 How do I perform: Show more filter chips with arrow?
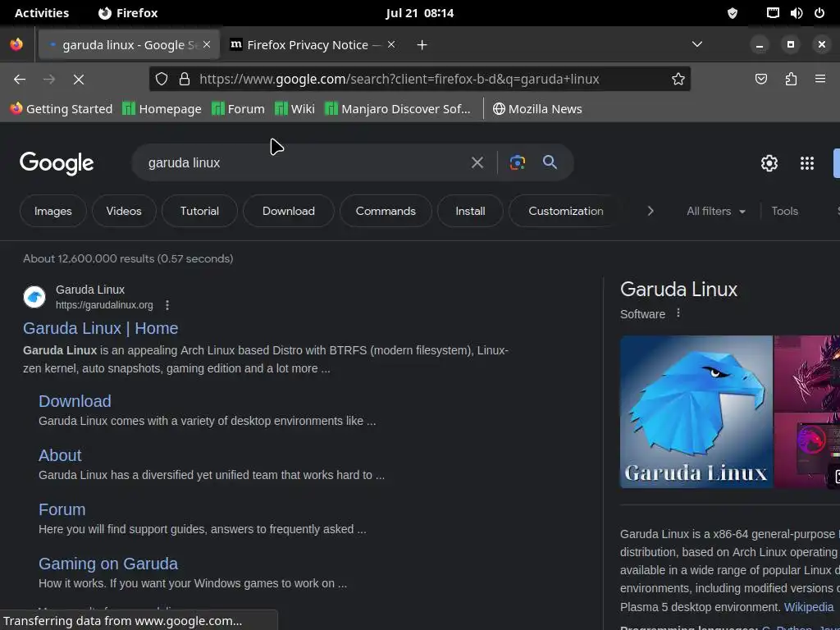(x=651, y=211)
